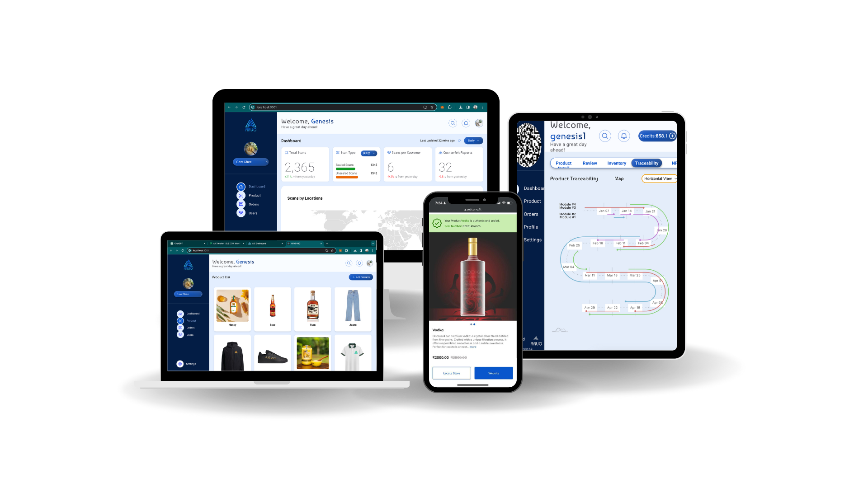868x488 pixels.
Task: Select the Inventory tab on tablet
Action: pyautogui.click(x=617, y=163)
